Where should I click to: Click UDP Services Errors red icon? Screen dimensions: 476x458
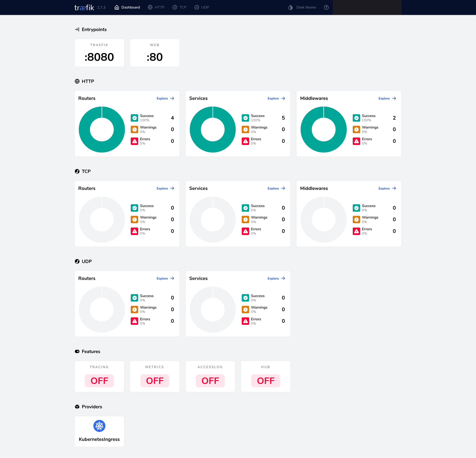[245, 321]
